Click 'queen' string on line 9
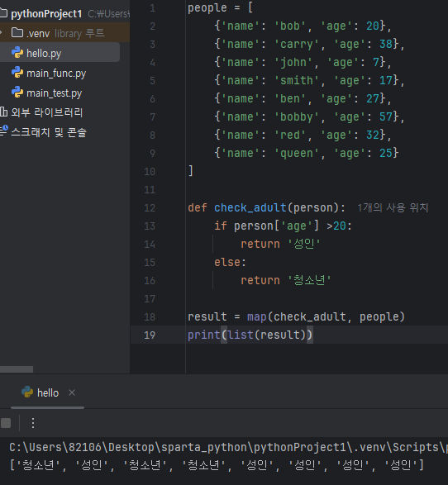This screenshot has width=448, height=485. [297, 154]
